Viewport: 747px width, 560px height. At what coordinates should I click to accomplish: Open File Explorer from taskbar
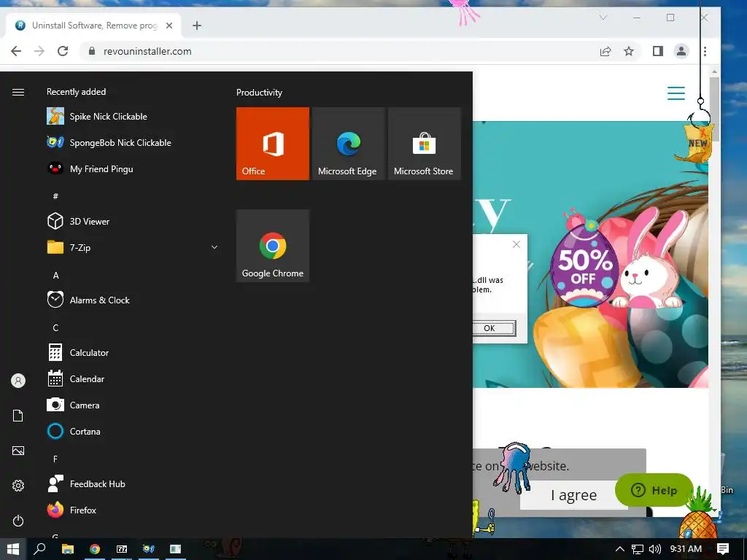[68, 549]
